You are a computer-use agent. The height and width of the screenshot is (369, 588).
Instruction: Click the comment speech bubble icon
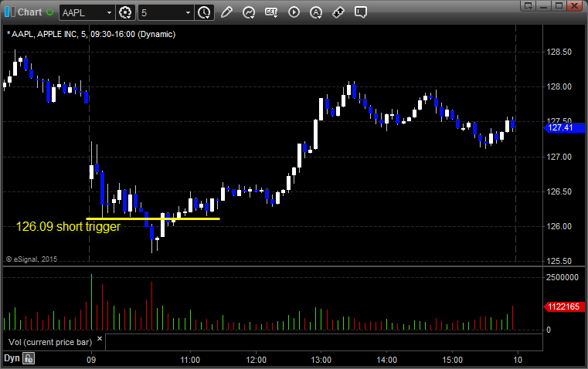tap(360, 12)
